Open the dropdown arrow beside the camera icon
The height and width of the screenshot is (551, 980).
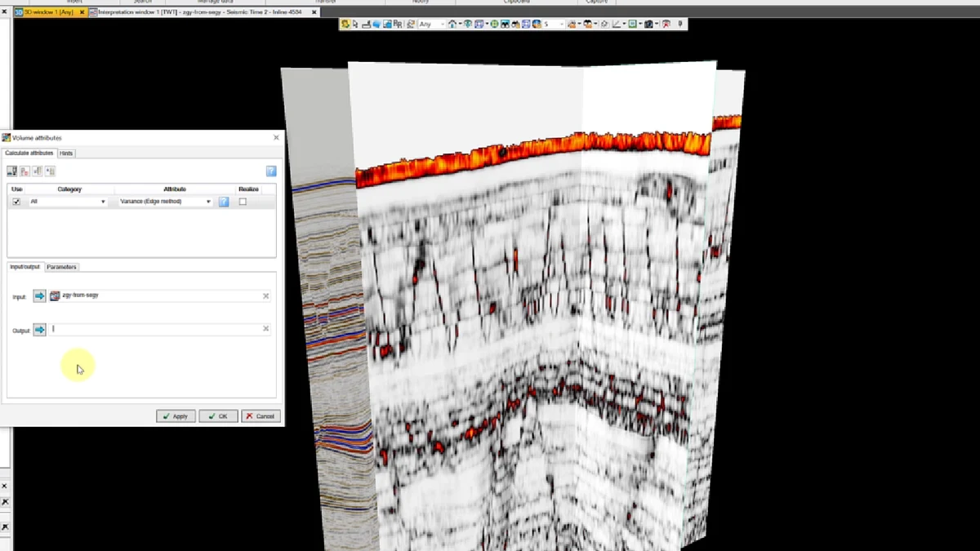[657, 24]
